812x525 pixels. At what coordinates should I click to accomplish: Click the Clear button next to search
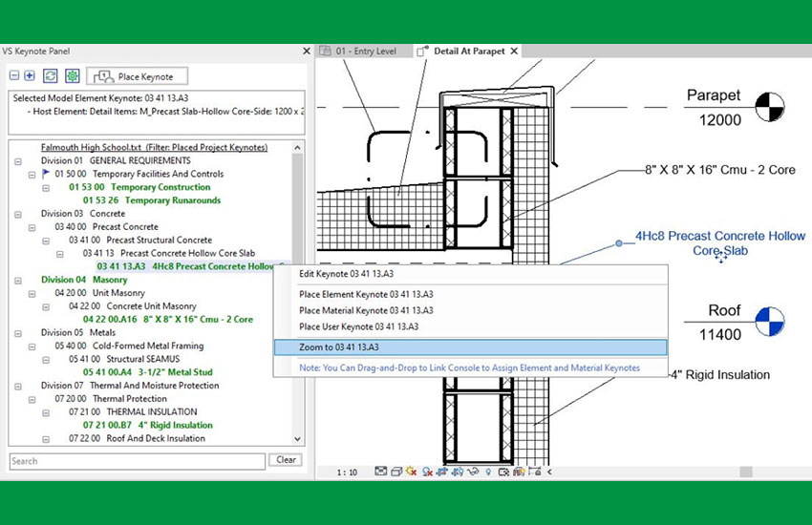(287, 460)
